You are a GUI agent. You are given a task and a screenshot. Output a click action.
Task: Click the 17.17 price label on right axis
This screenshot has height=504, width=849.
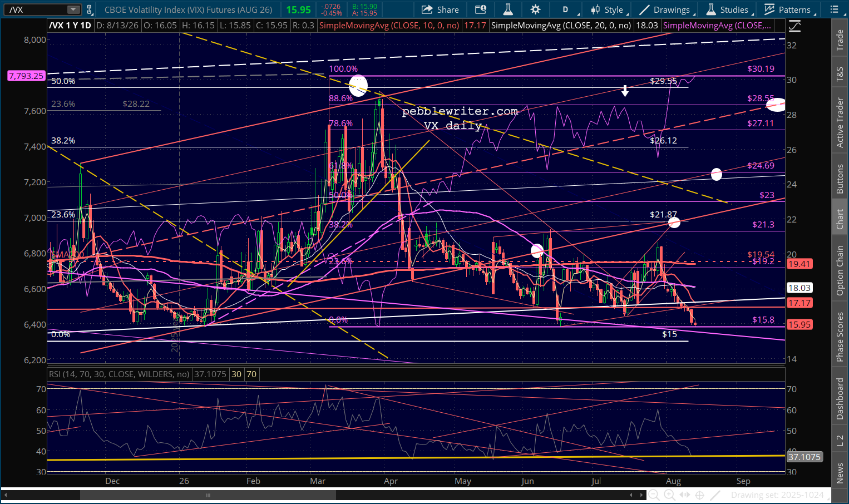pos(799,303)
